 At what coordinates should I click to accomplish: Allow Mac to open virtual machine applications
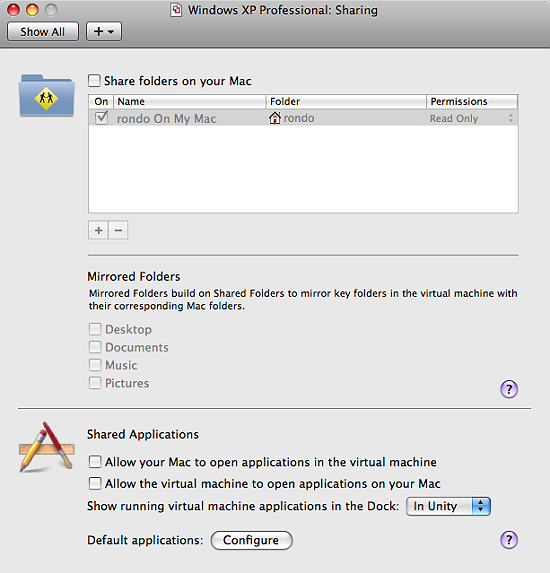tap(95, 462)
